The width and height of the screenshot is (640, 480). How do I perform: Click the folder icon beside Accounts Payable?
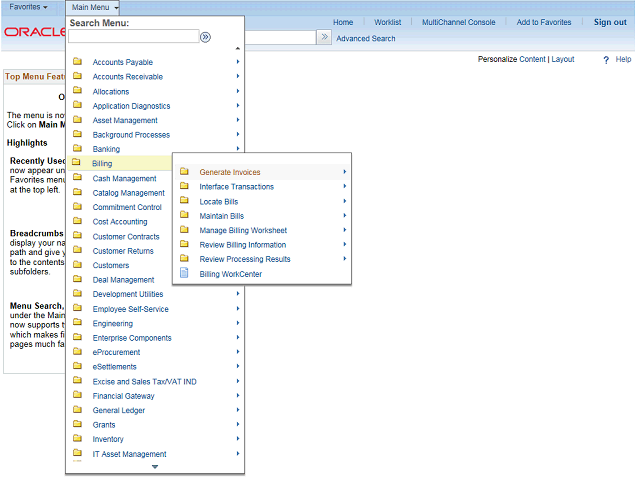(x=77, y=62)
